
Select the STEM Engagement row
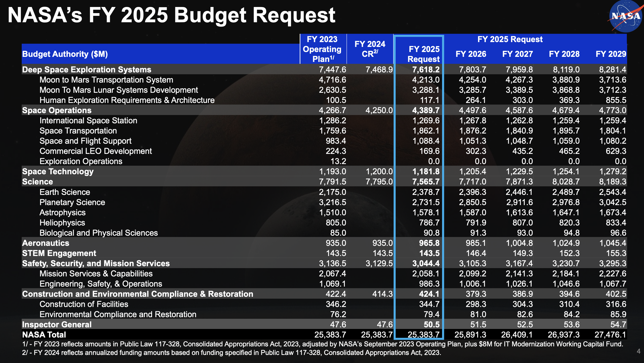pos(59,253)
